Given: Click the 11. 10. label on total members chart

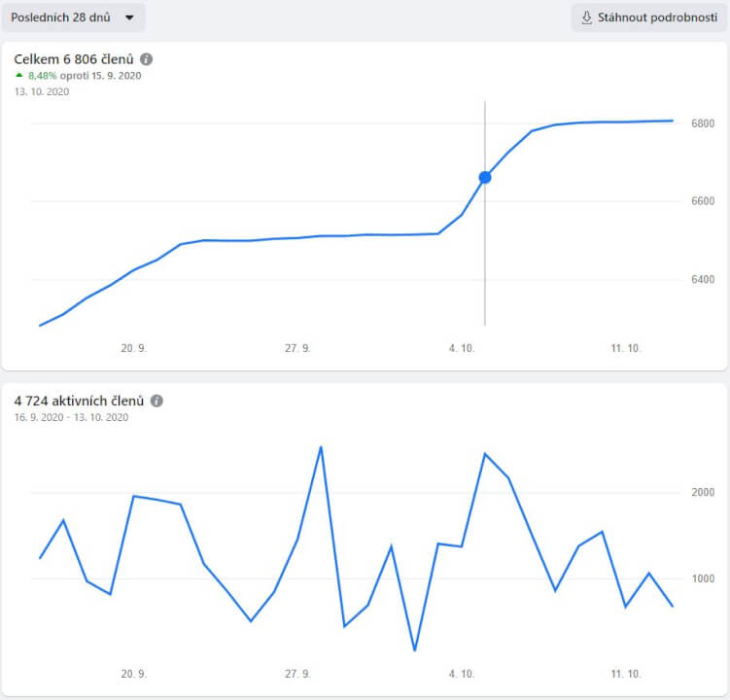Looking at the screenshot, I should click(626, 347).
